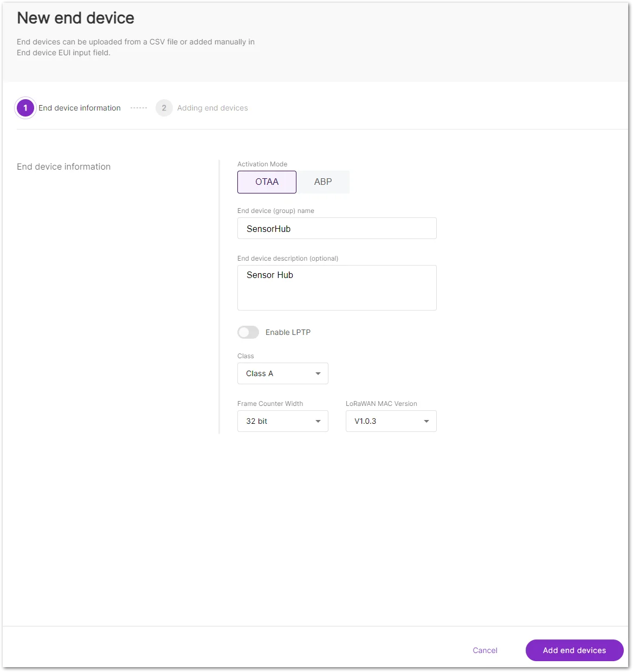The height and width of the screenshot is (672, 633).
Task: Click the New end device heading
Action: point(75,18)
